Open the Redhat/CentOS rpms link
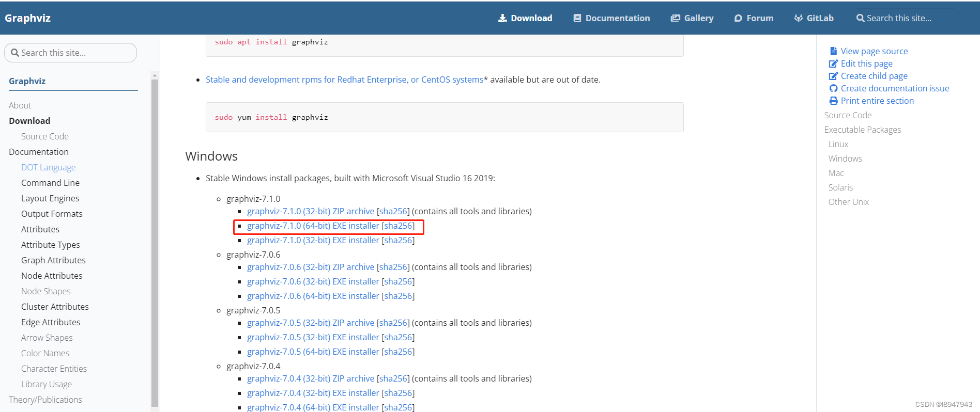The image size is (980, 412). click(345, 80)
